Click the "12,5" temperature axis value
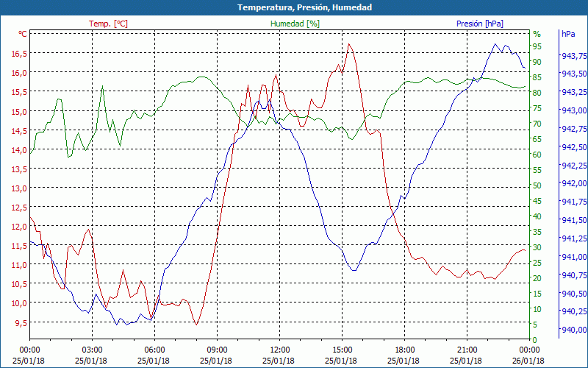The image size is (588, 368). (19, 208)
